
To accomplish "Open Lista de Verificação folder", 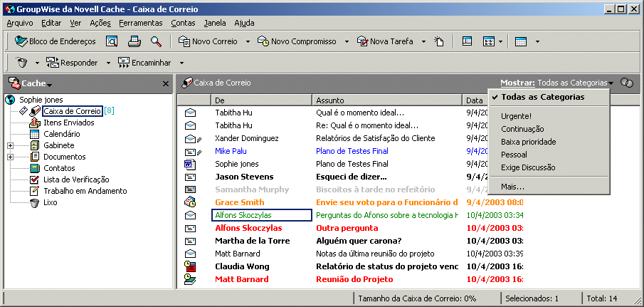I will 76,179.
